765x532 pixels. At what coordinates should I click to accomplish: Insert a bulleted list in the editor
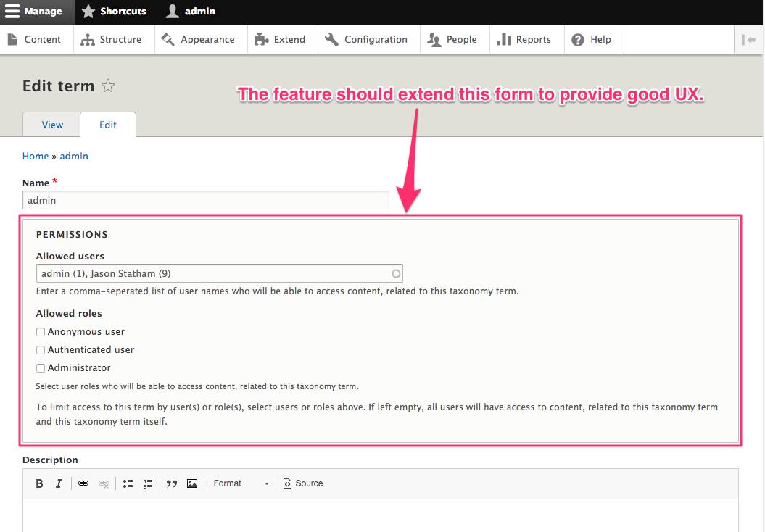coord(128,483)
